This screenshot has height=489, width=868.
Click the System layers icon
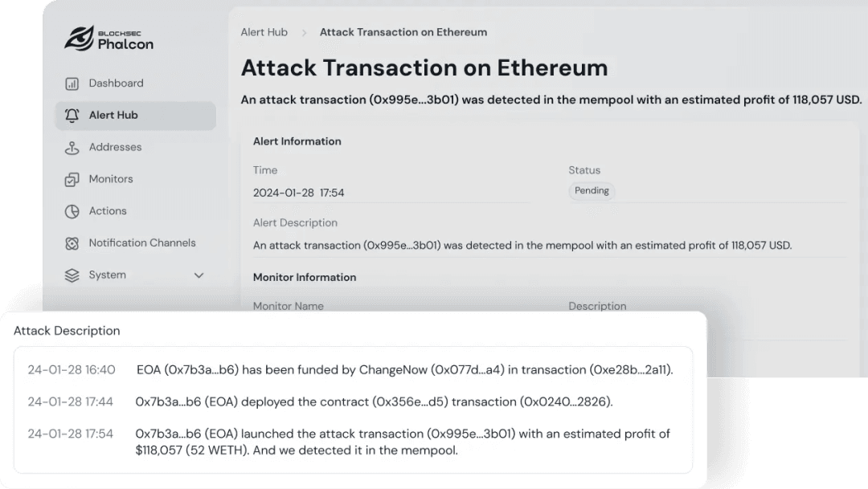72,275
